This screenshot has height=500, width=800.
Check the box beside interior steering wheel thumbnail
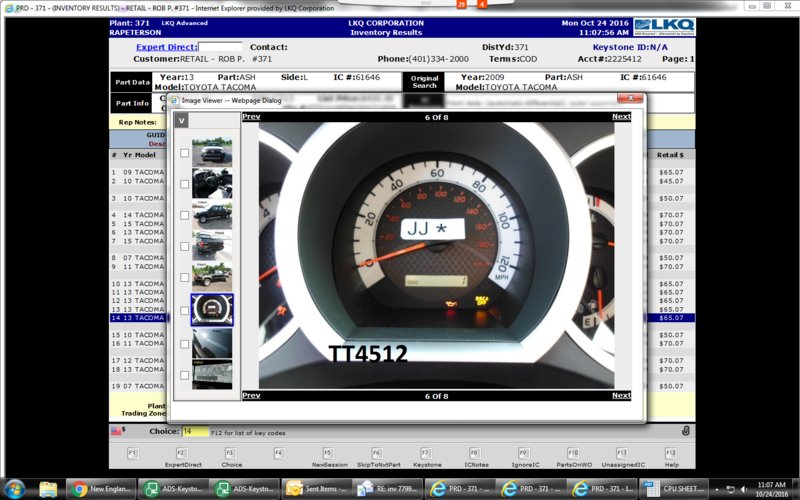click(x=184, y=184)
